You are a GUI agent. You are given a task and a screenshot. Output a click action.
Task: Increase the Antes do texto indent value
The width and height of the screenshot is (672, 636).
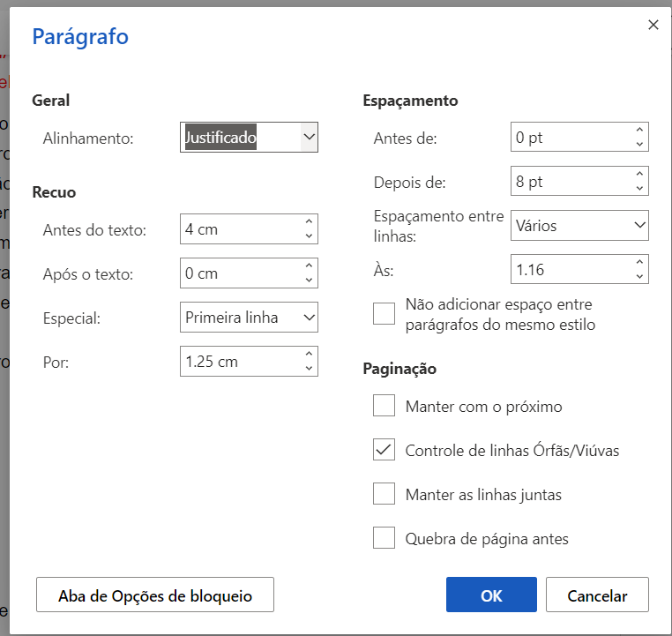(x=309, y=222)
